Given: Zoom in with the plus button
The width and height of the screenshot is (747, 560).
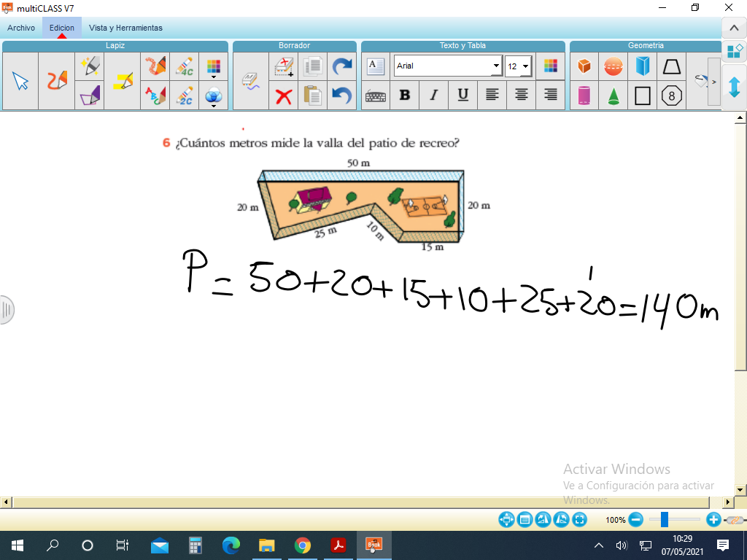Looking at the screenshot, I should pos(713,519).
